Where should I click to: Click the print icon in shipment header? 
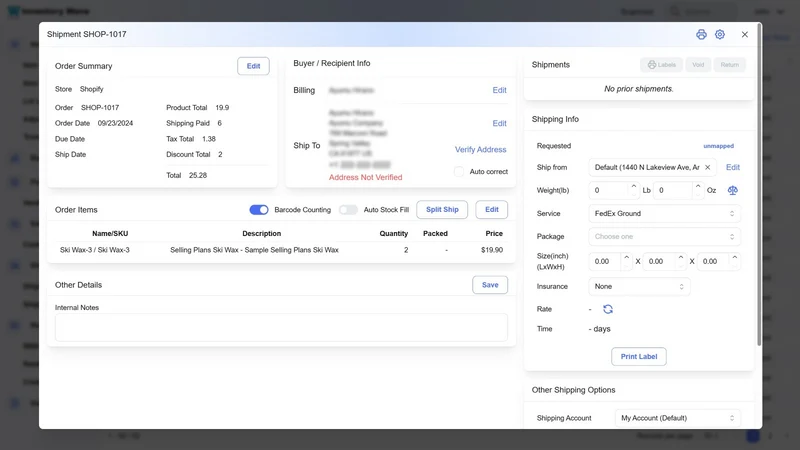[x=701, y=34]
